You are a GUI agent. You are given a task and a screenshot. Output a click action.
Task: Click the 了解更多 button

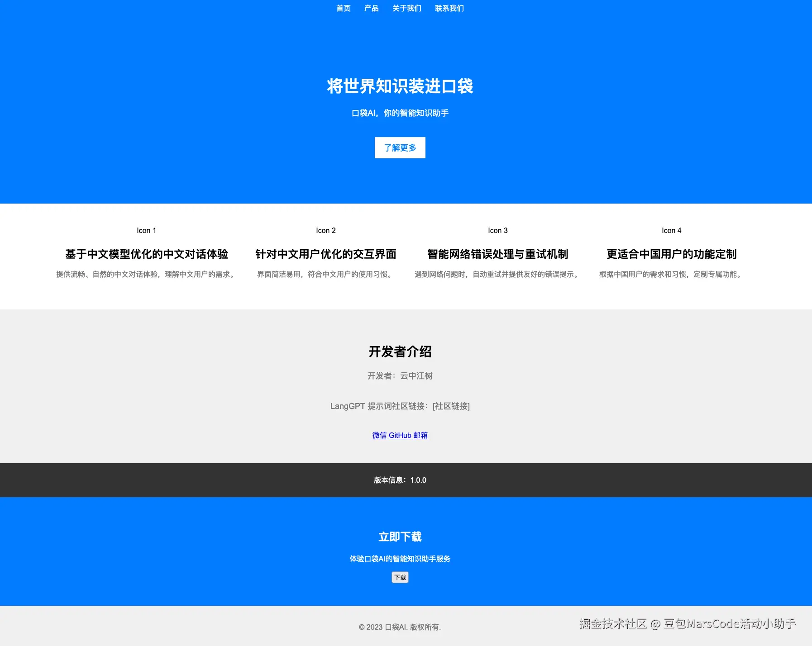(x=400, y=147)
